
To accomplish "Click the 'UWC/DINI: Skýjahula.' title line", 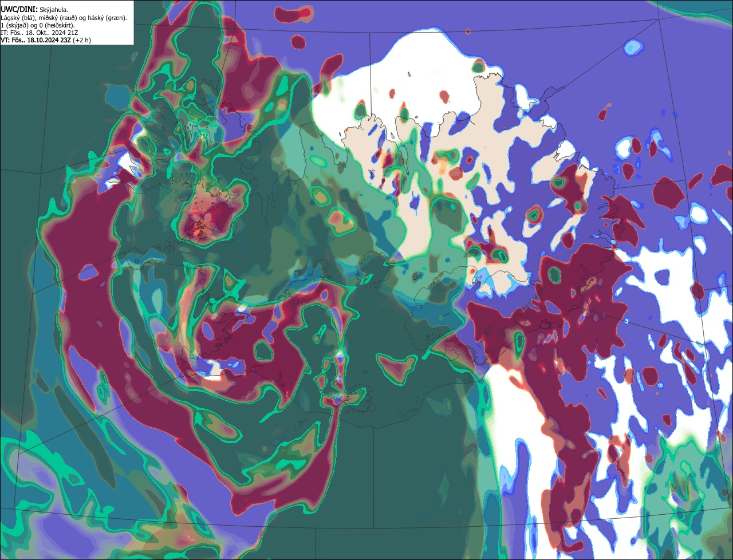I will pyautogui.click(x=34, y=10).
